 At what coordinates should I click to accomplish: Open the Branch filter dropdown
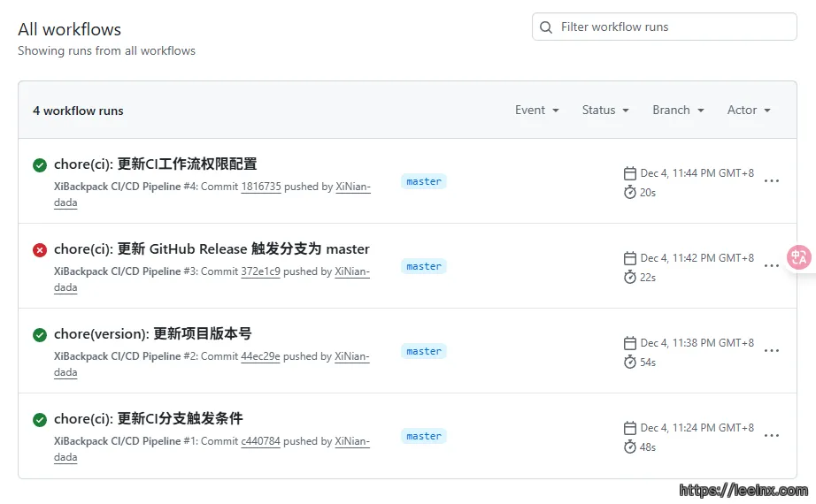[x=678, y=111]
